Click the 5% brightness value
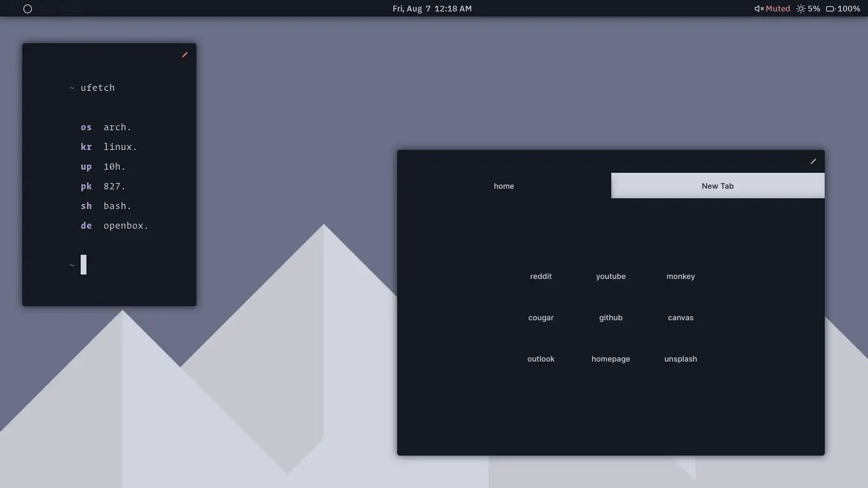 (814, 9)
